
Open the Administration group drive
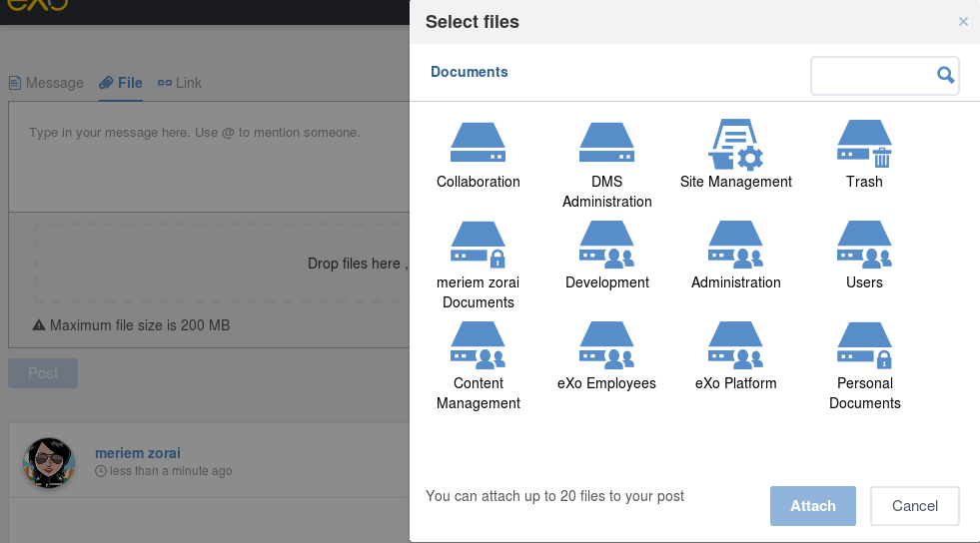pos(735,244)
